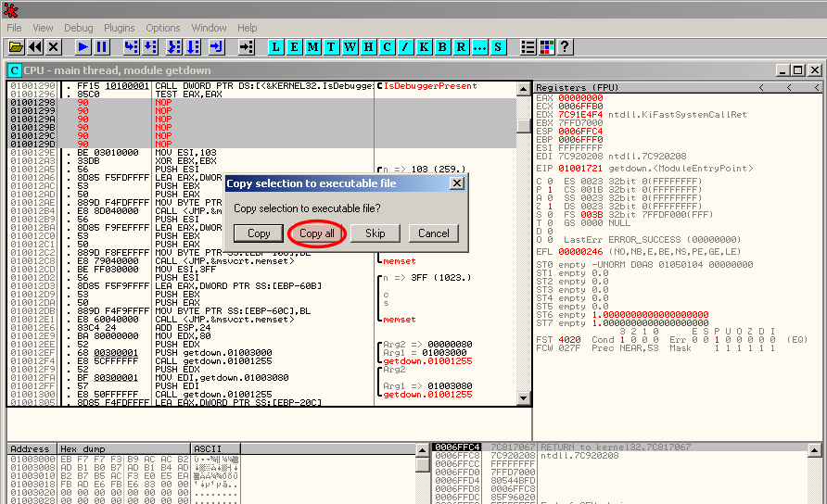Click the Open file folder icon
Image resolution: width=827 pixels, height=504 pixels.
tap(16, 46)
